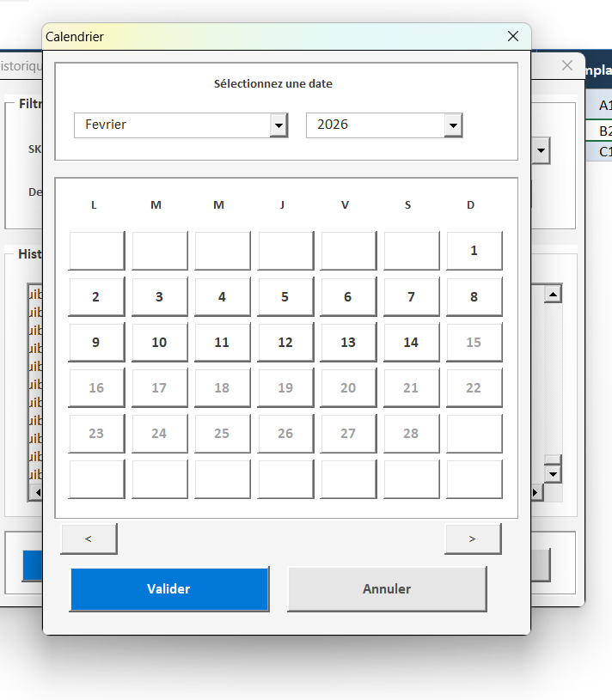
Task: Open the year dropdown showing 2026
Action: pos(453,125)
